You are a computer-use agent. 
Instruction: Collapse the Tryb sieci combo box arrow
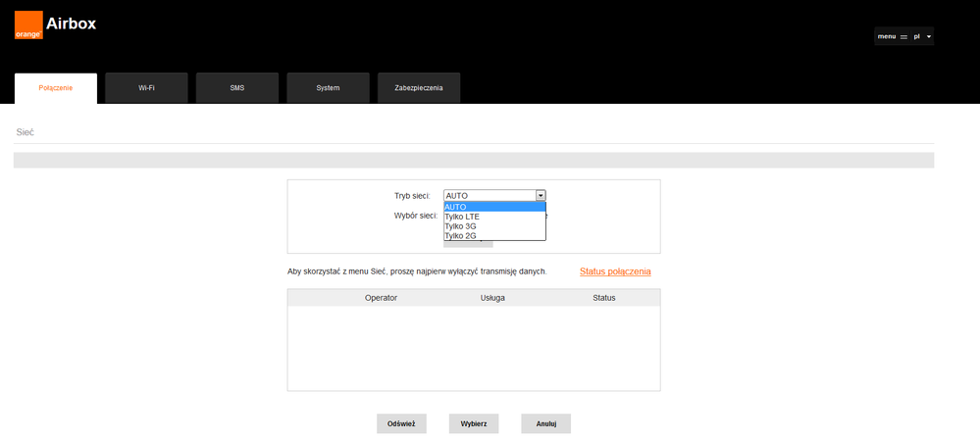pos(541,196)
